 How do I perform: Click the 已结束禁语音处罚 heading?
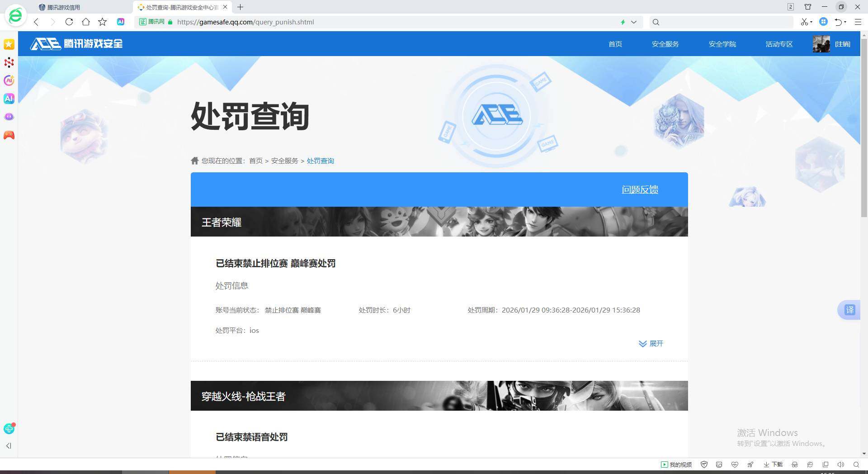(252, 437)
